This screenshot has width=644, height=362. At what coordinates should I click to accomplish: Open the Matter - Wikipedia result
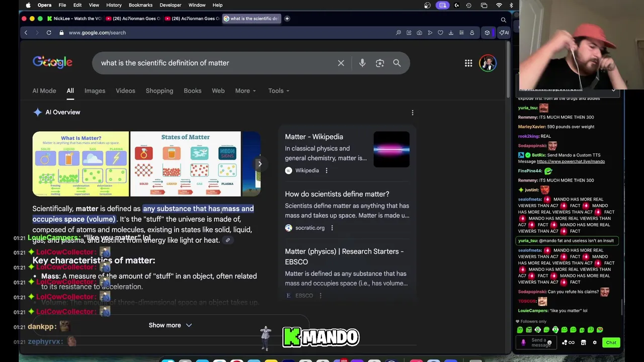pyautogui.click(x=314, y=137)
